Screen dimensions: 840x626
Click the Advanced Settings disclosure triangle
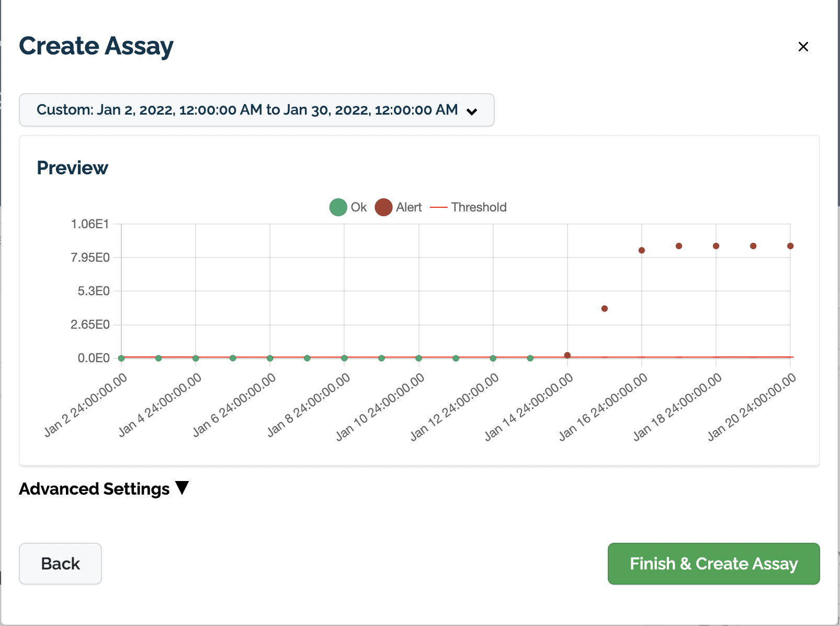tap(181, 488)
